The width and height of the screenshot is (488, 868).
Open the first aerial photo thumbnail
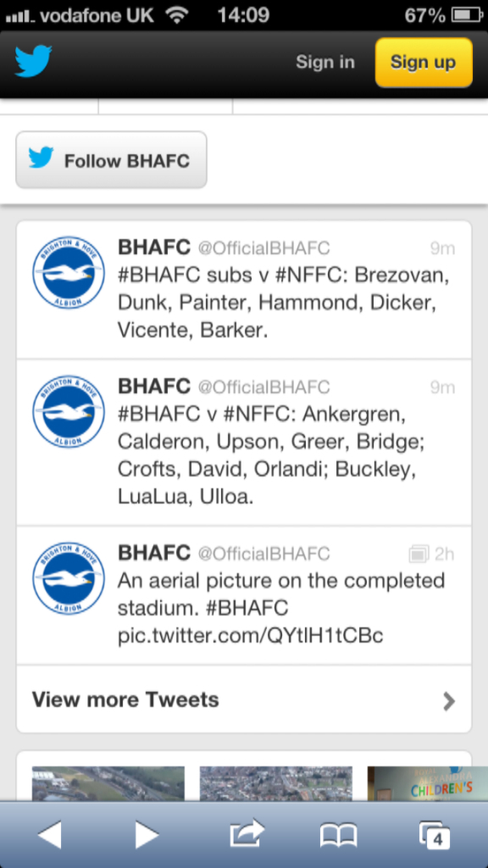(108, 784)
